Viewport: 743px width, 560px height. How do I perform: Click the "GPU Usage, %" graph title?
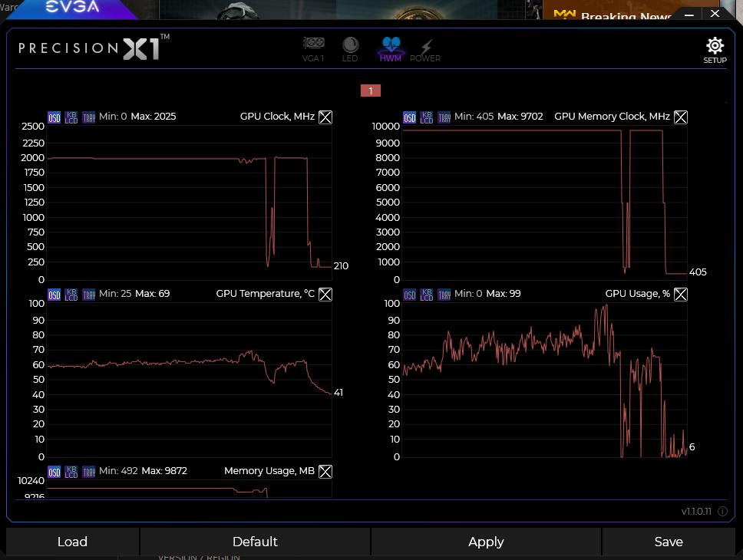tap(638, 294)
